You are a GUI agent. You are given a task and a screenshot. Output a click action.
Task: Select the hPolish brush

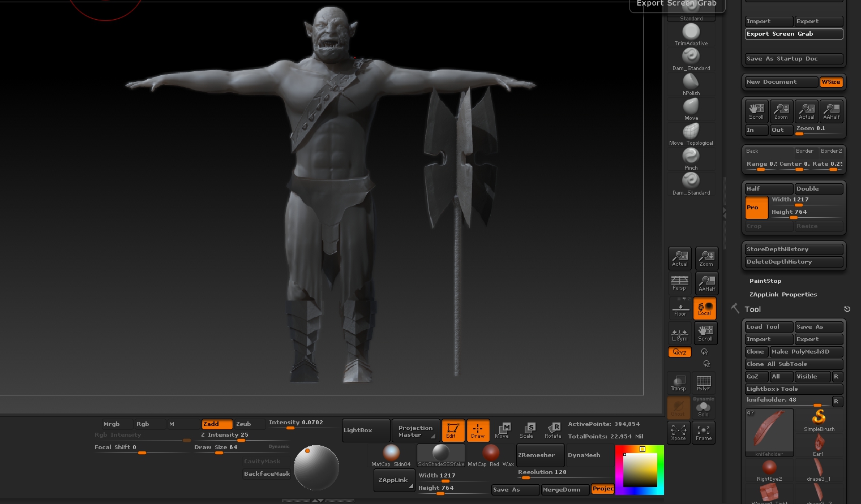[691, 84]
